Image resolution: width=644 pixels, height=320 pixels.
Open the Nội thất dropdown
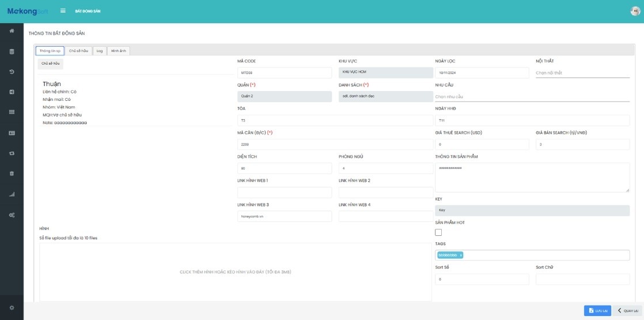coord(582,73)
